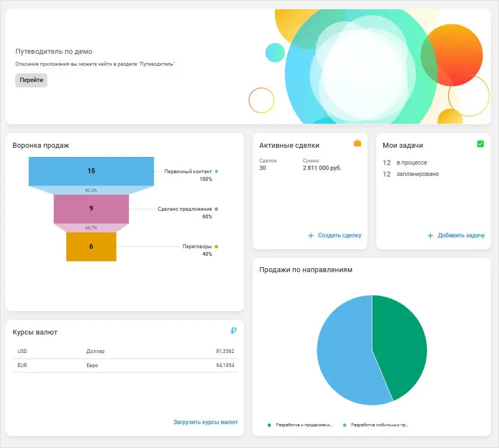Click the plus icon beside Добавить задачу
Image resolution: width=499 pixels, height=448 pixels.
click(431, 236)
